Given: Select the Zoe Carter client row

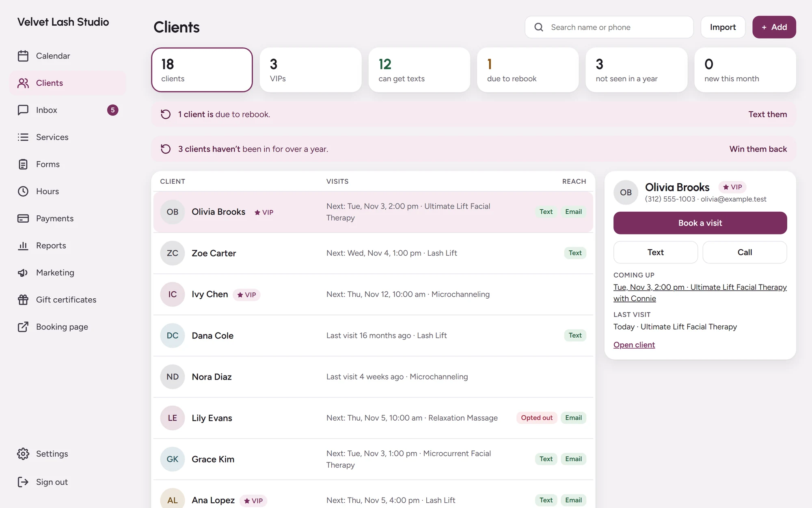Looking at the screenshot, I should pyautogui.click(x=373, y=253).
